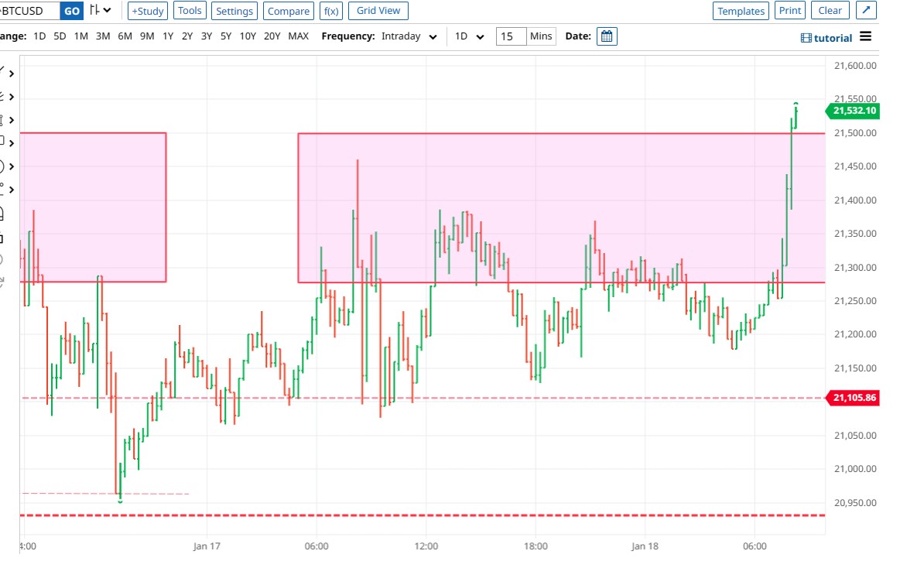Select the 1M range
Screen dimensions: 924x568
coord(80,36)
